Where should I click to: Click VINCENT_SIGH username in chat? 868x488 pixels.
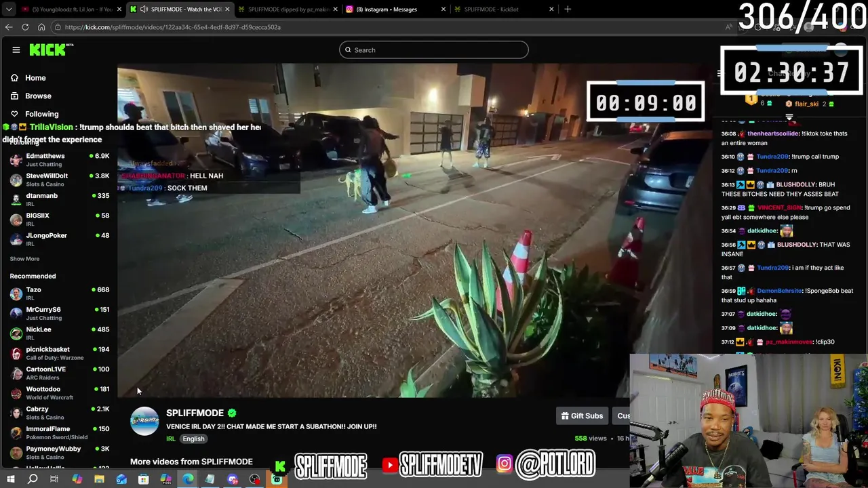point(779,207)
